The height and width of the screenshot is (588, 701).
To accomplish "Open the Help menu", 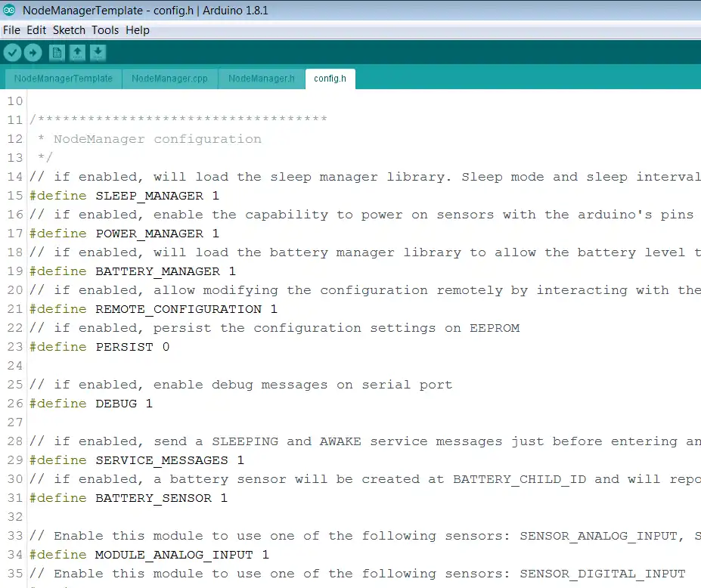I will coord(137,30).
